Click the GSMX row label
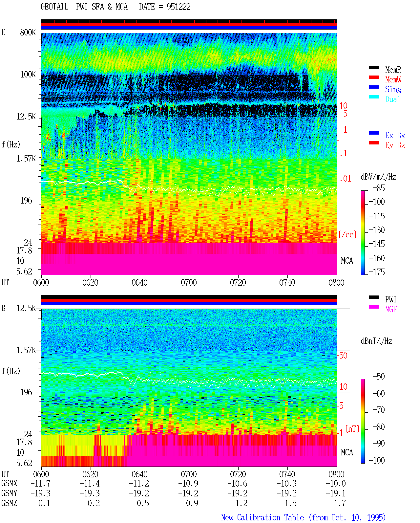Screen dimensions: 420x523 click(9, 483)
